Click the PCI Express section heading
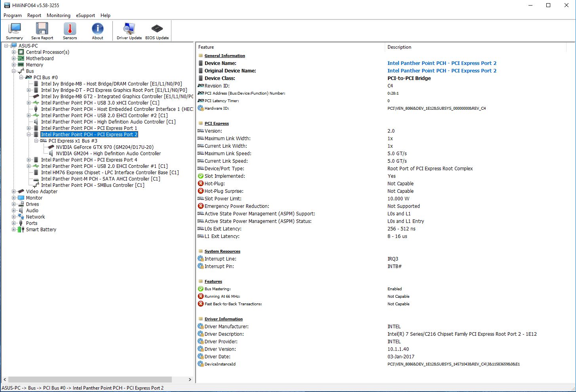This screenshot has height=392, width=576. pos(217,123)
